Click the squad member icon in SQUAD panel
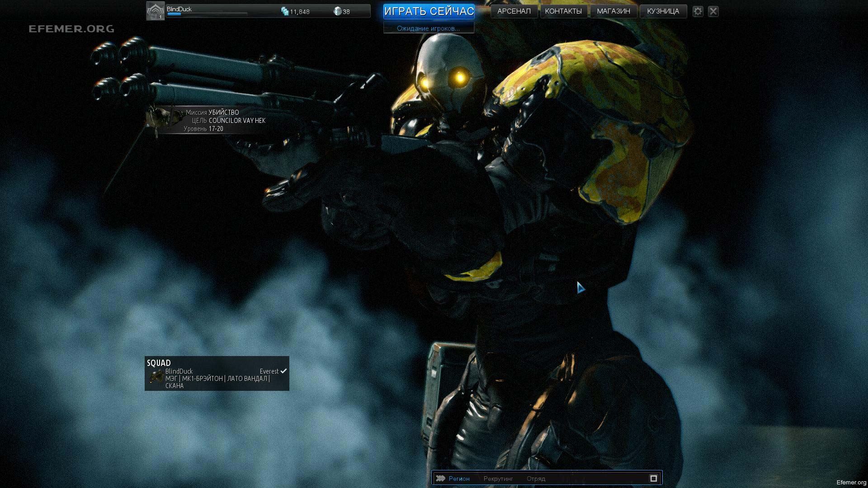This screenshot has height=488, width=868. 156,376
